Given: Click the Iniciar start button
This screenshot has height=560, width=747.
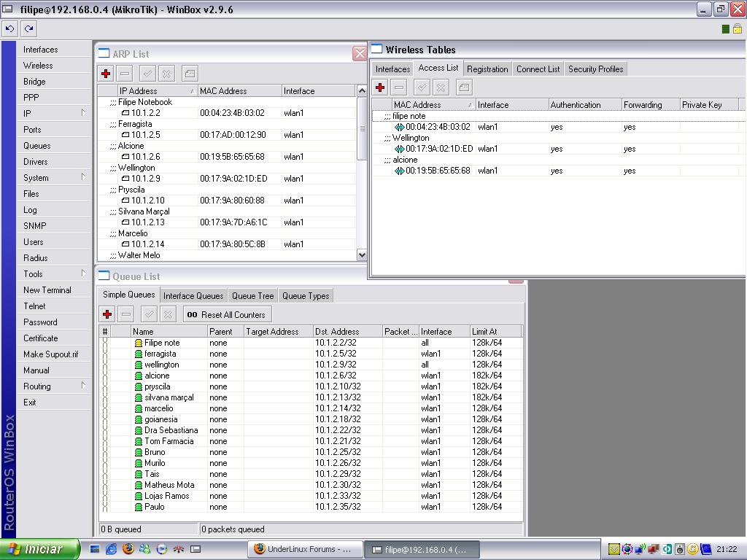Looking at the screenshot, I should pyautogui.click(x=39, y=549).
